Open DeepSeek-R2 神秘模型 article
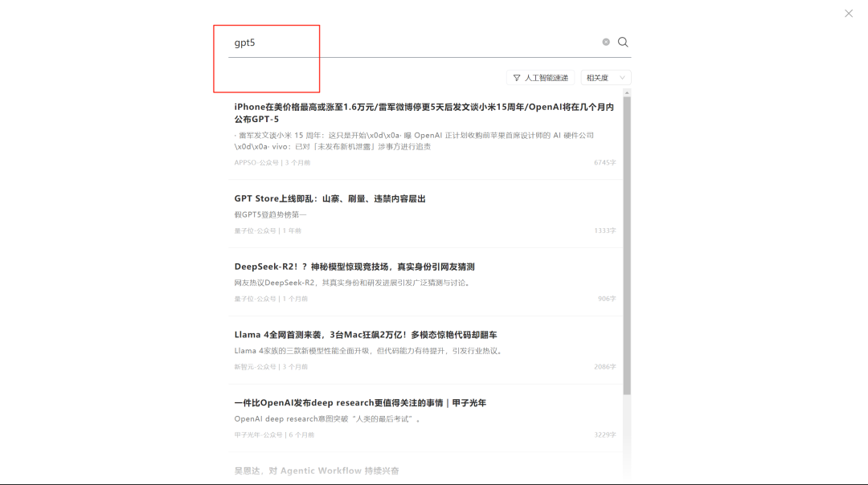The width and height of the screenshot is (868, 485). pyautogui.click(x=354, y=267)
